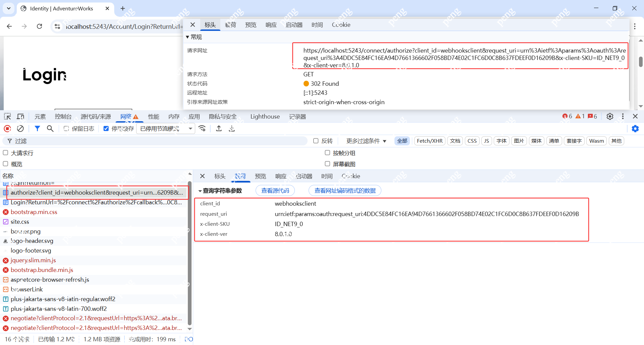Select bootstrap.min.css request row
The image size is (644, 345).
click(94, 212)
